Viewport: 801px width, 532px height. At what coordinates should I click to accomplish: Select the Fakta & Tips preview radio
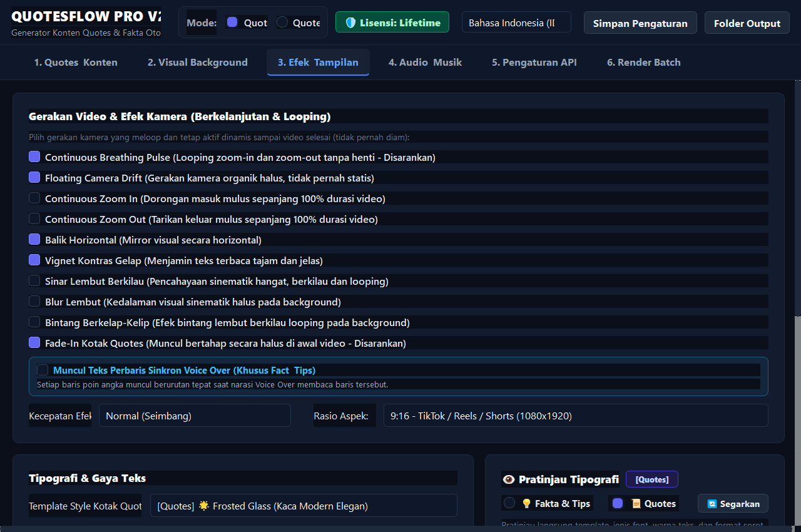pyautogui.click(x=509, y=503)
